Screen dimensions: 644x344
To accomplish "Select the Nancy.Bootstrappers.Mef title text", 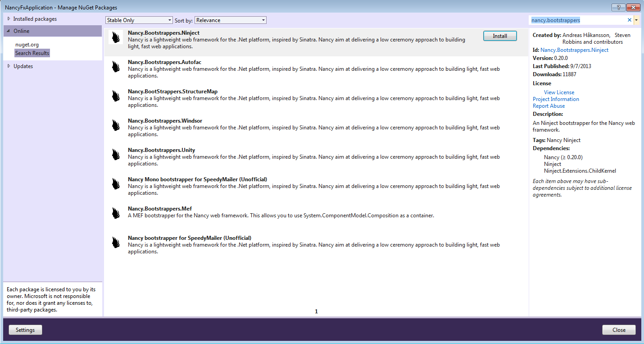I will click(x=160, y=209).
